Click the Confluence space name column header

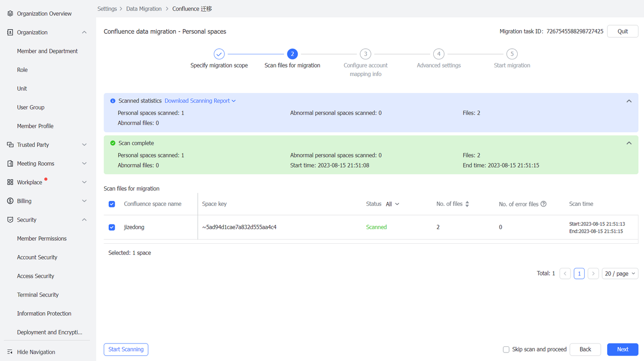153,204
